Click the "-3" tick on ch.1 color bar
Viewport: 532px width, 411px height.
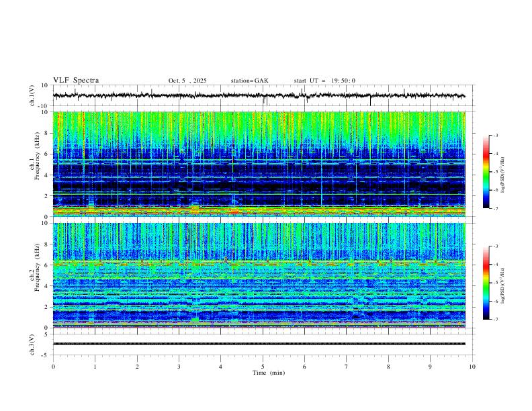(496, 135)
